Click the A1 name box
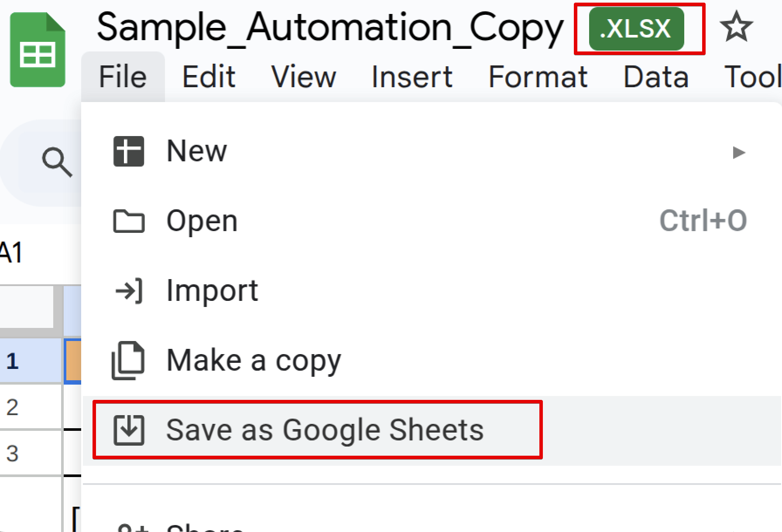This screenshot has height=532, width=782. click(x=11, y=253)
